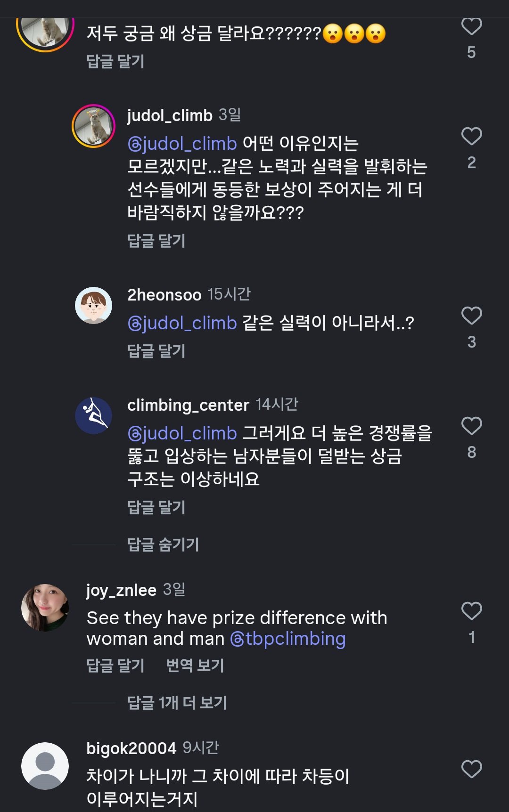The width and height of the screenshot is (509, 812).
Task: Collapse replies with 답글 숨기기
Action: click(163, 544)
